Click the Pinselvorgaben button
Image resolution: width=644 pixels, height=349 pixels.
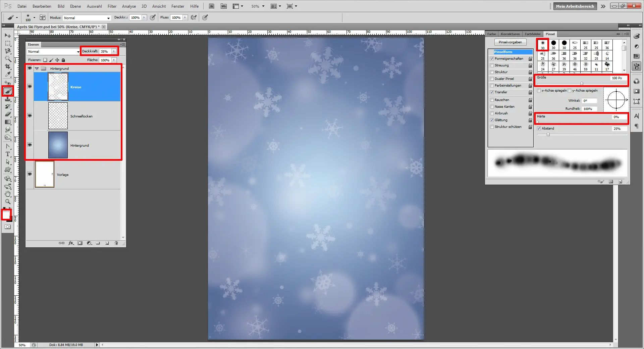pos(510,42)
